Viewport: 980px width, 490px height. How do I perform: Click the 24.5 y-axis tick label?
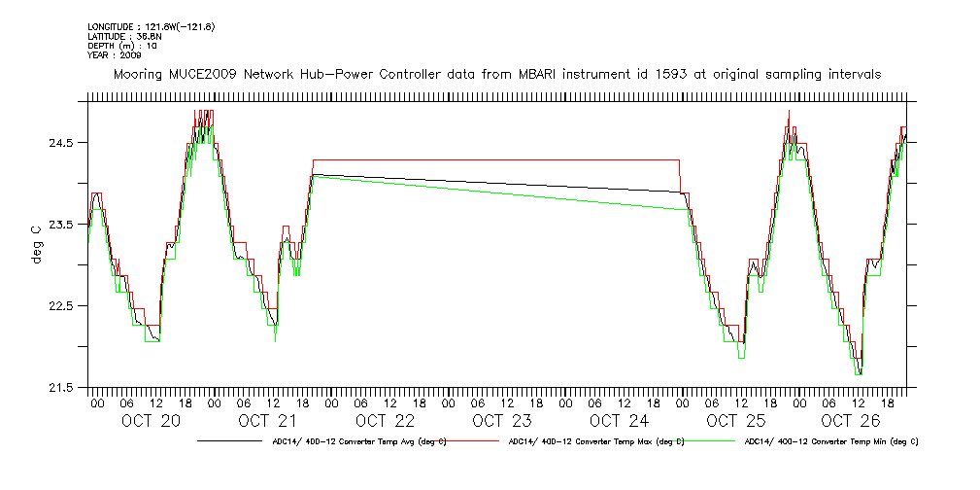point(63,143)
